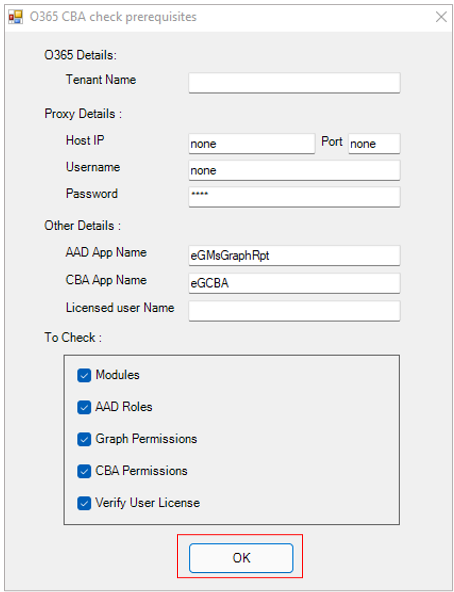Click the Tenant Name input field
The image size is (454, 592).
(294, 83)
